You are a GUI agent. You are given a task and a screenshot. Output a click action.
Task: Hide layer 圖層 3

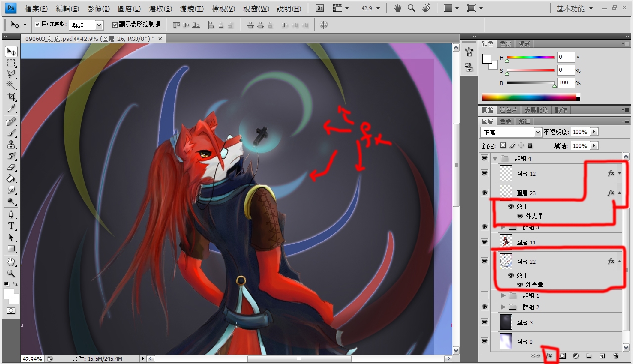tap(484, 322)
